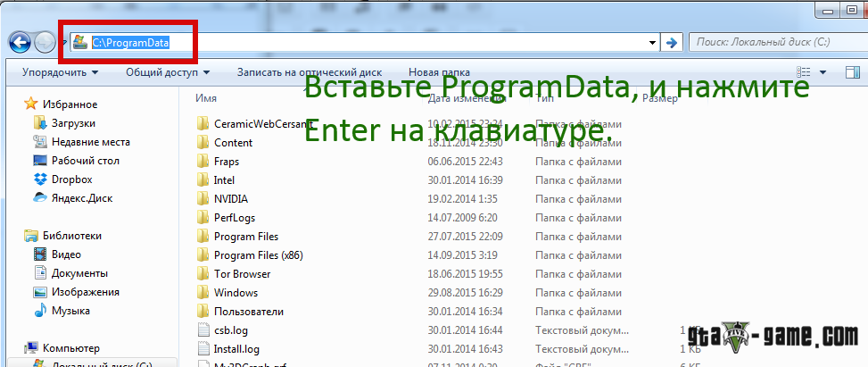Open Рабочий стол in Favorites
This screenshot has height=367, width=868.
(86, 161)
